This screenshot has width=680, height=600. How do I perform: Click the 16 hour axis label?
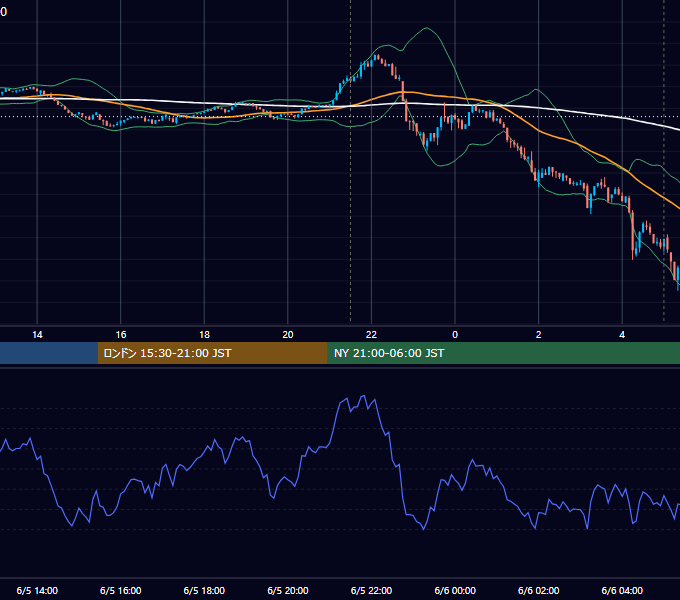click(x=121, y=335)
